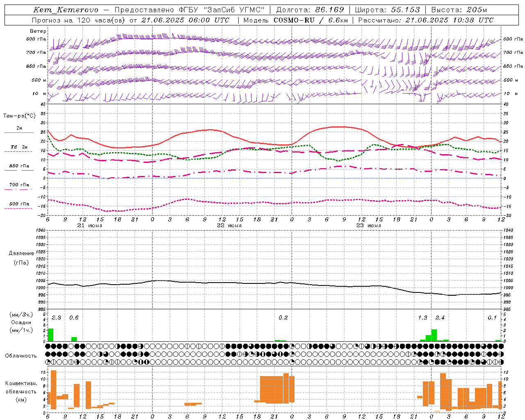Click the Модель COSMO-RU / 6.6км label
This screenshot has height=420, width=525.
point(295,20)
